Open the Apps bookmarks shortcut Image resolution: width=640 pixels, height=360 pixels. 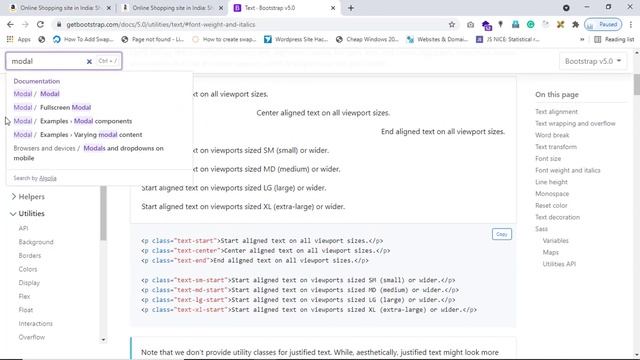19,39
